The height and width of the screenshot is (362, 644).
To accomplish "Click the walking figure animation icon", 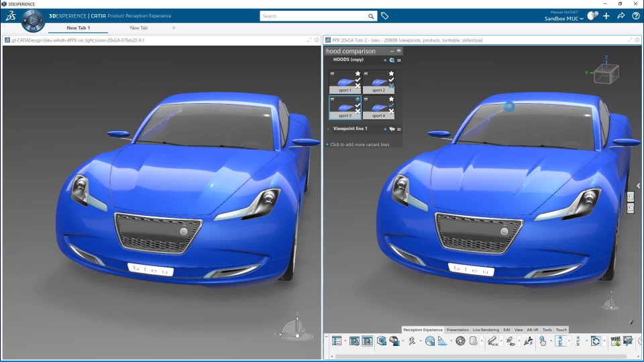I will coord(412,341).
